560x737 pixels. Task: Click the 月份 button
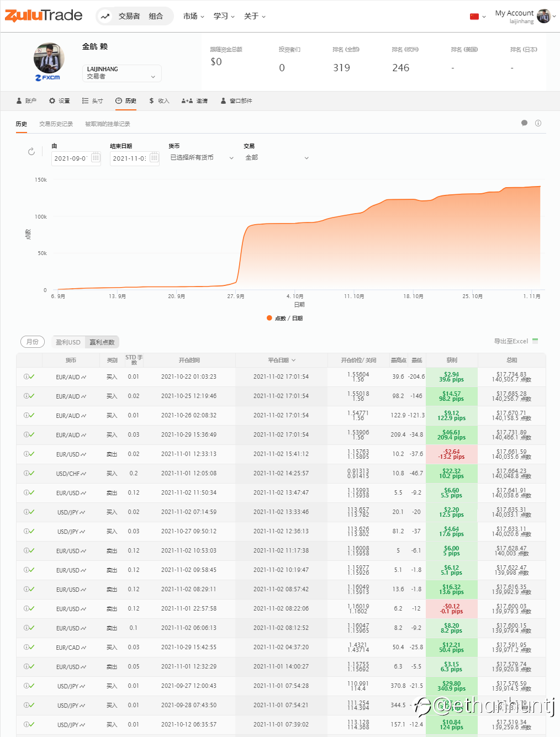33,342
